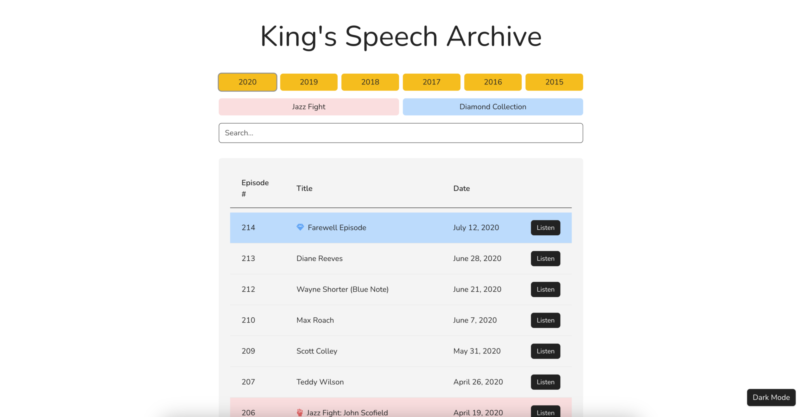Toggle the Diamond Collection filter

[492, 106]
